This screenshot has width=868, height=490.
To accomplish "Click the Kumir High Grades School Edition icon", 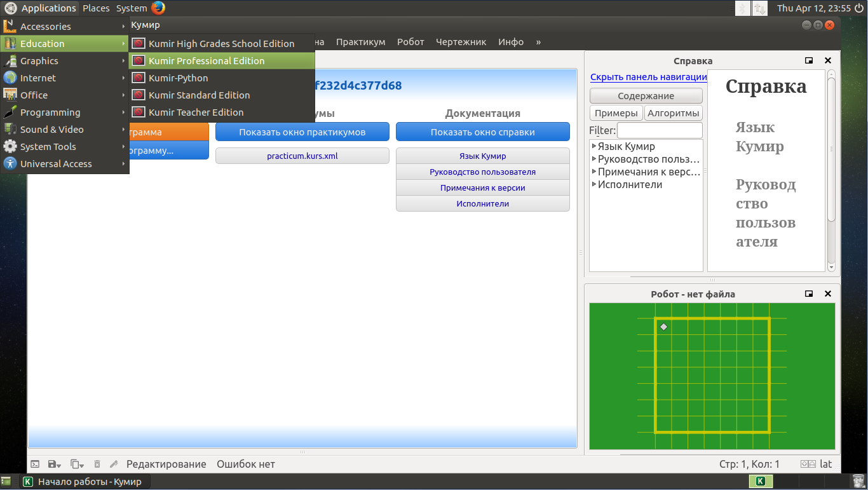I will coord(138,43).
